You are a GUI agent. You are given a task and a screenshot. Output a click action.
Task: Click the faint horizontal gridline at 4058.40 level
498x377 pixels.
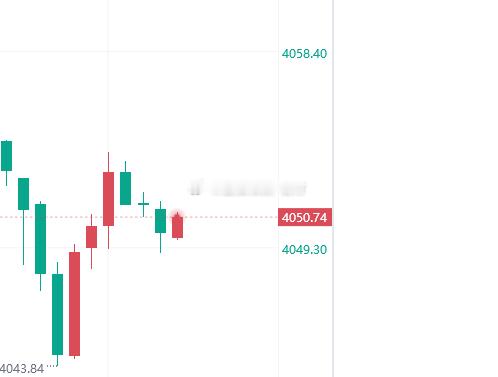tap(139, 52)
